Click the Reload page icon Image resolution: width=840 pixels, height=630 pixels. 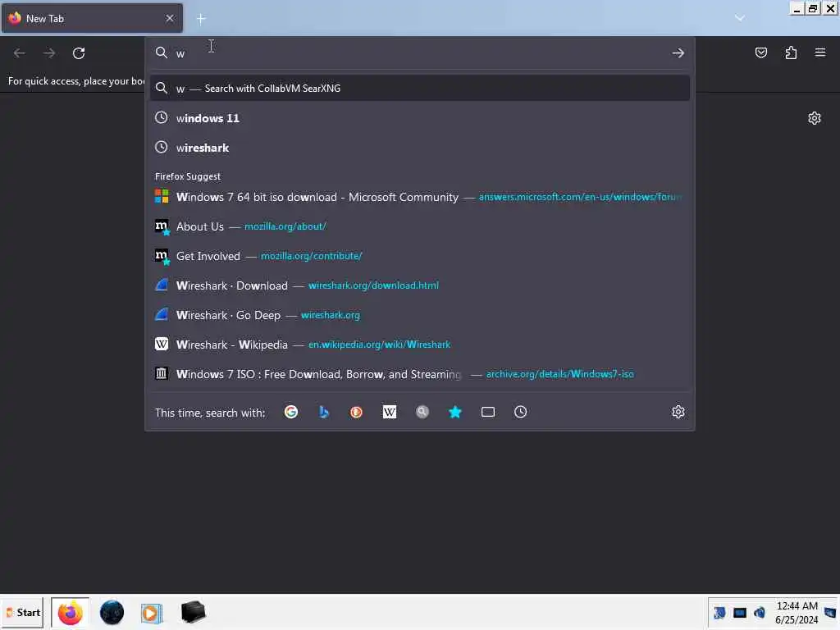[x=79, y=53]
